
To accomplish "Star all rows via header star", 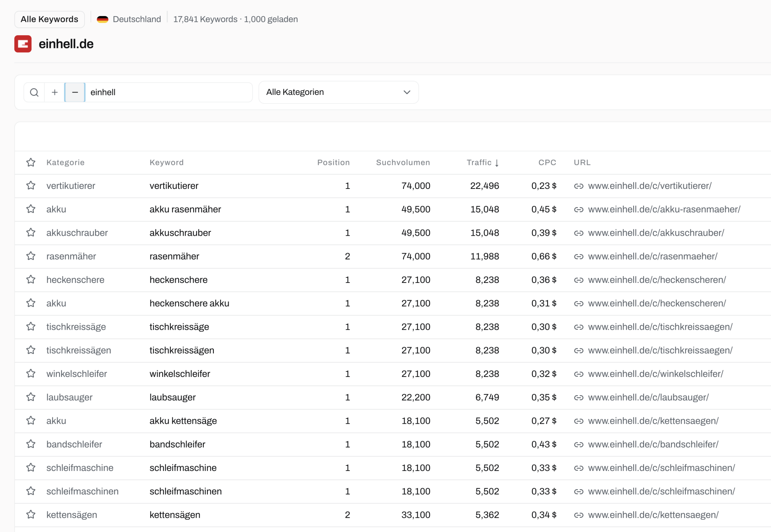I will (31, 162).
